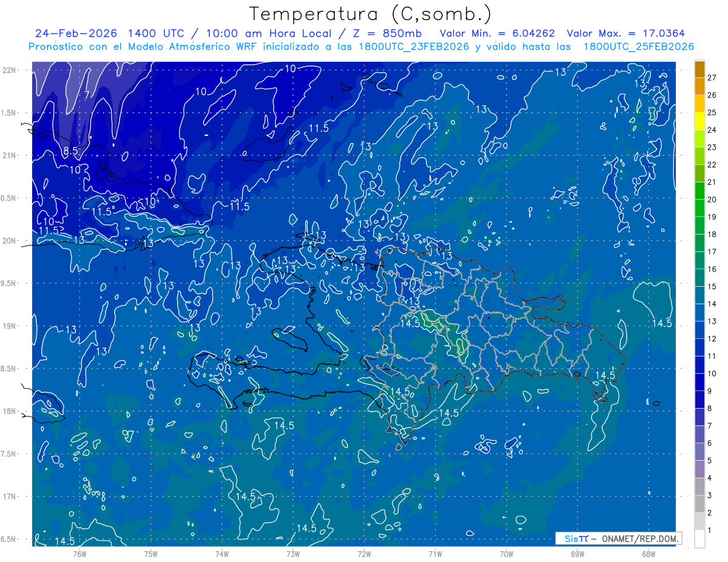Click the longitude axis label "69W"
Viewport: 728px width, 562px height.
pyautogui.click(x=577, y=554)
